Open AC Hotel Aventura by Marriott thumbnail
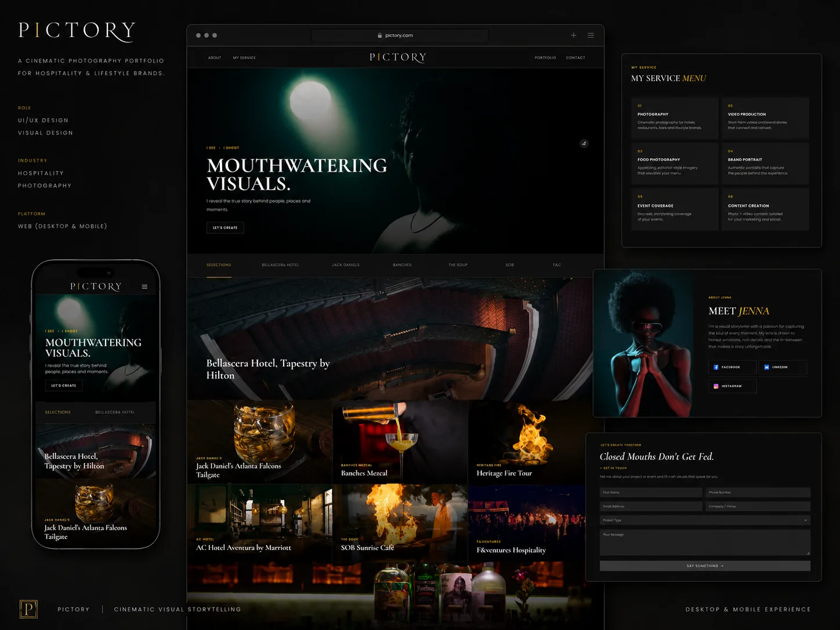Screen dimensions: 840x630 coord(260,523)
